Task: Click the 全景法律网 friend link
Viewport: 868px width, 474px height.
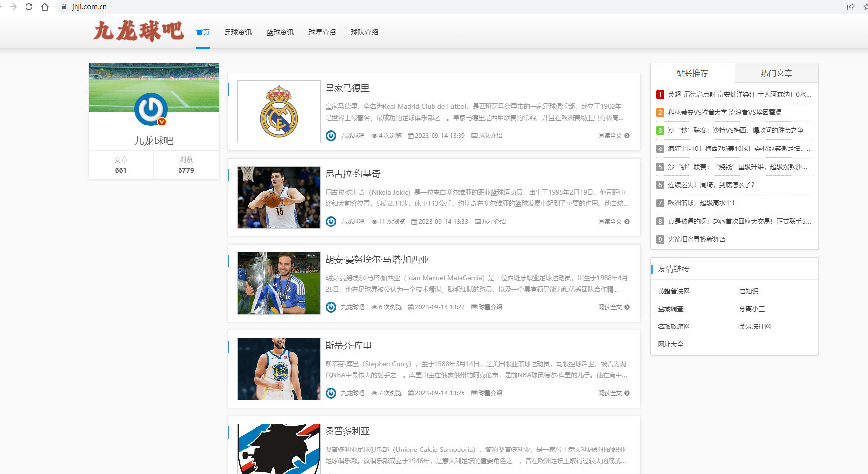Action: [x=755, y=326]
